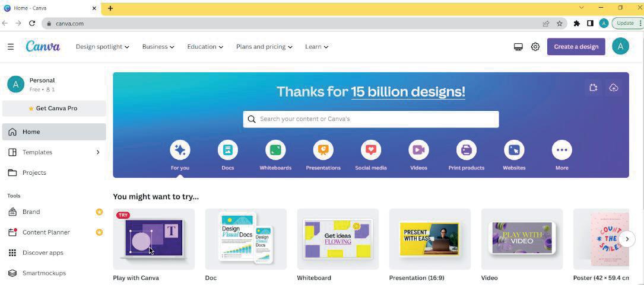Toggle the browser side panel icon
Viewport: 644px width, 285px height.
[590, 23]
